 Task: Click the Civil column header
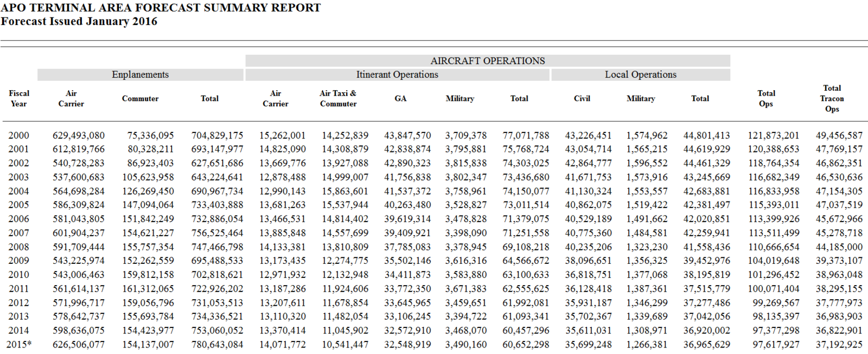[582, 98]
